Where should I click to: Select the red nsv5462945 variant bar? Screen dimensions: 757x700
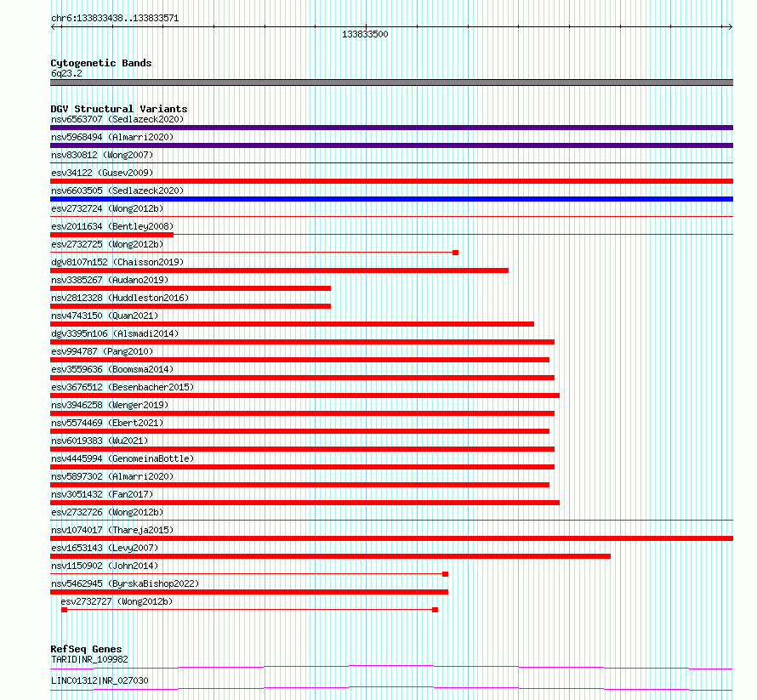point(249,592)
